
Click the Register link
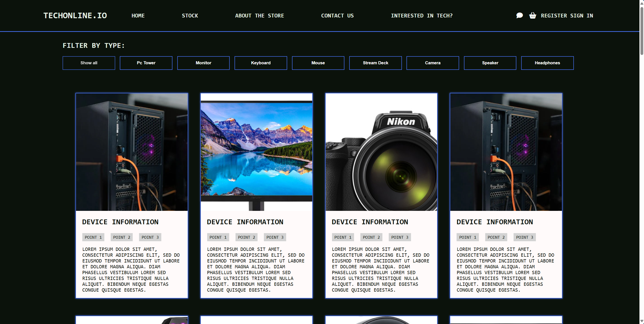(x=554, y=16)
